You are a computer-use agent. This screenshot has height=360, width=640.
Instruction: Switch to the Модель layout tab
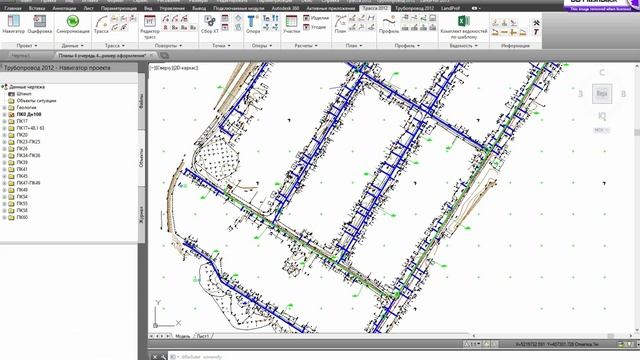pos(182,336)
